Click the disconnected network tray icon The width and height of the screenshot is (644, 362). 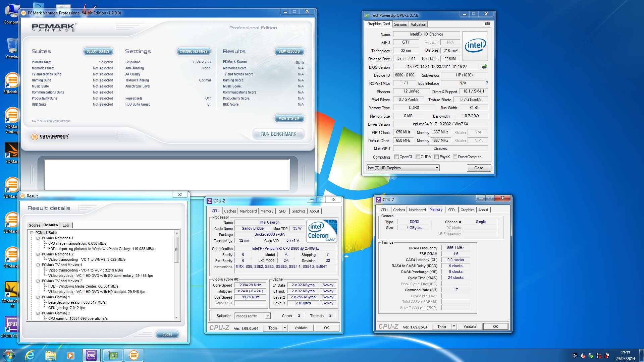[599, 356]
